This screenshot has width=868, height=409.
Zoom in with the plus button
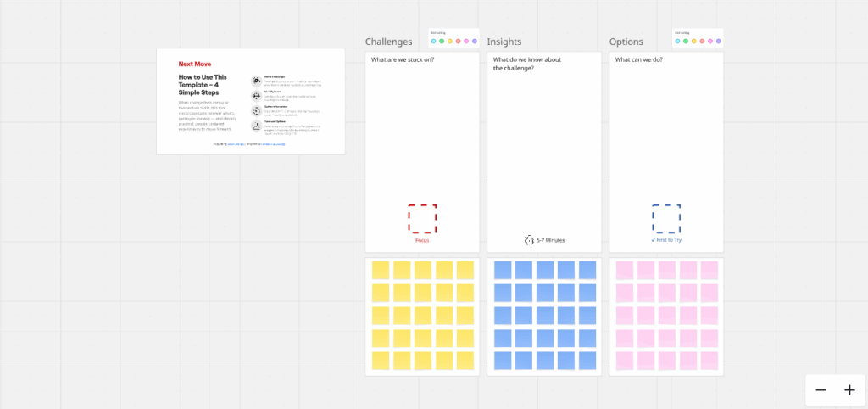click(x=849, y=390)
